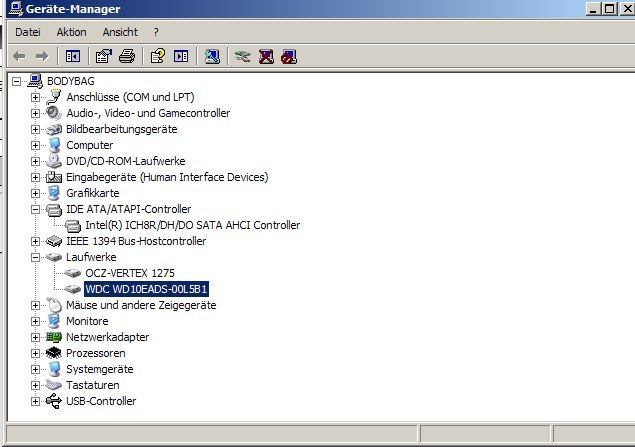Select the BODYBAG computer name
The width and height of the screenshot is (635, 447).
70,81
